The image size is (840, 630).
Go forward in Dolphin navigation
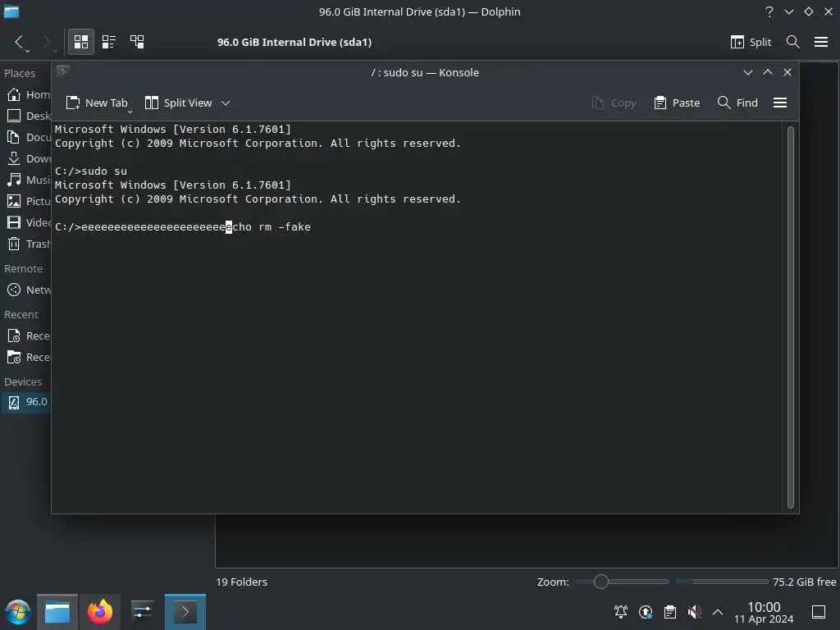[x=47, y=43]
